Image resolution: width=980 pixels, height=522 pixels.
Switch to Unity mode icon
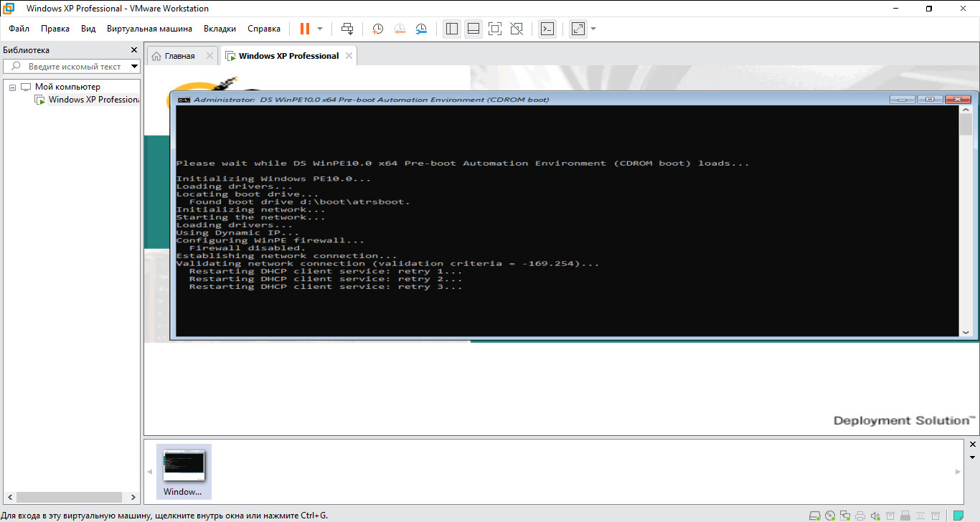tap(517, 29)
